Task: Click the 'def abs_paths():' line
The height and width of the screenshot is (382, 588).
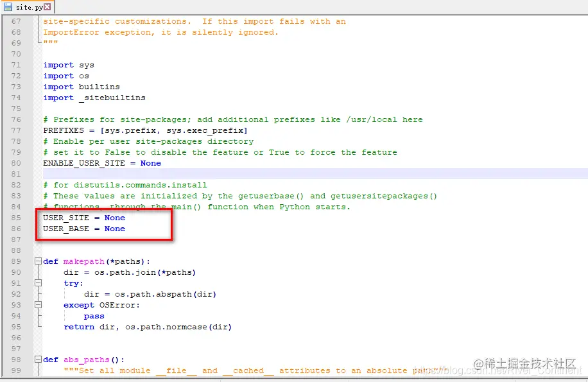Action: 83,360
